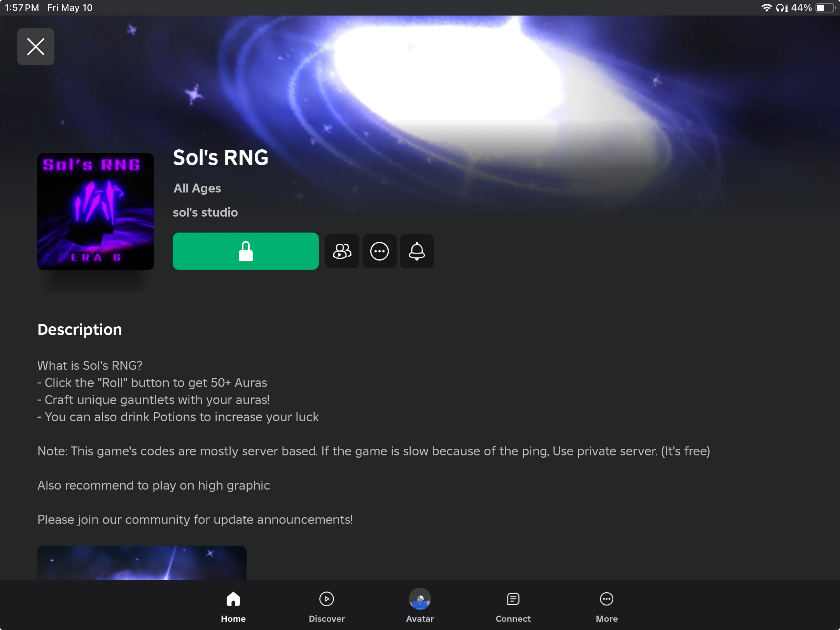This screenshot has height=630, width=840.
Task: Open the Connect tab
Action: 513,607
